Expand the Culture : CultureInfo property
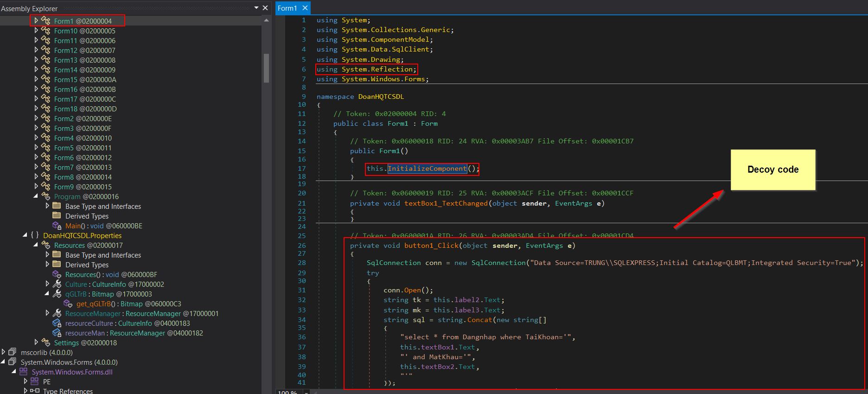Image resolution: width=868 pixels, height=394 pixels. tap(47, 284)
